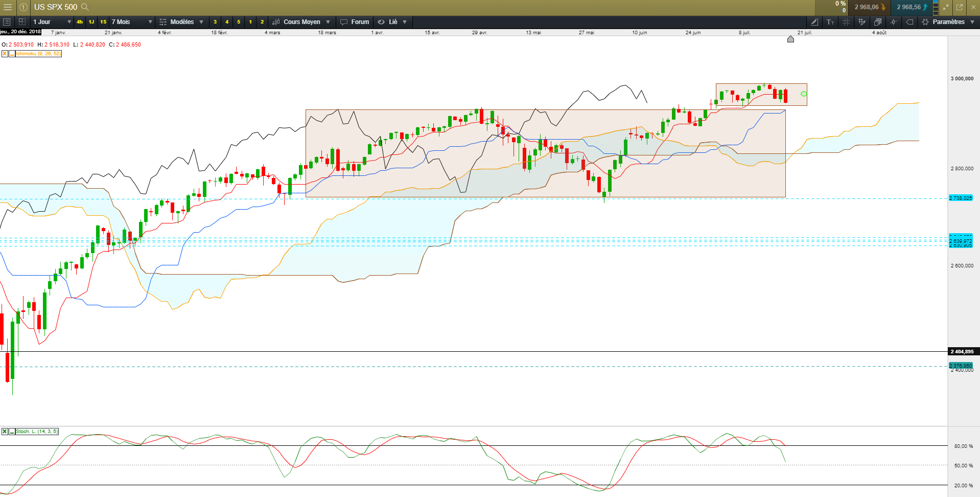980x497 pixels.
Task: Switch timeframe to 4h shortcut
Action: point(80,22)
